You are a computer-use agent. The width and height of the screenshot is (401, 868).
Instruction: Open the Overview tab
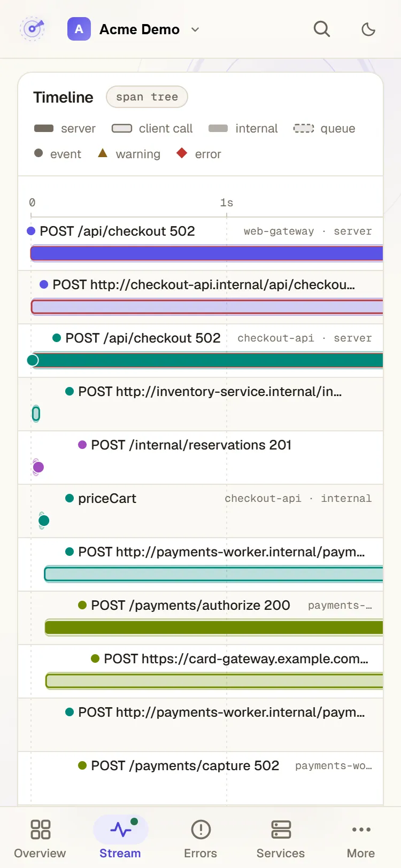tap(40, 838)
